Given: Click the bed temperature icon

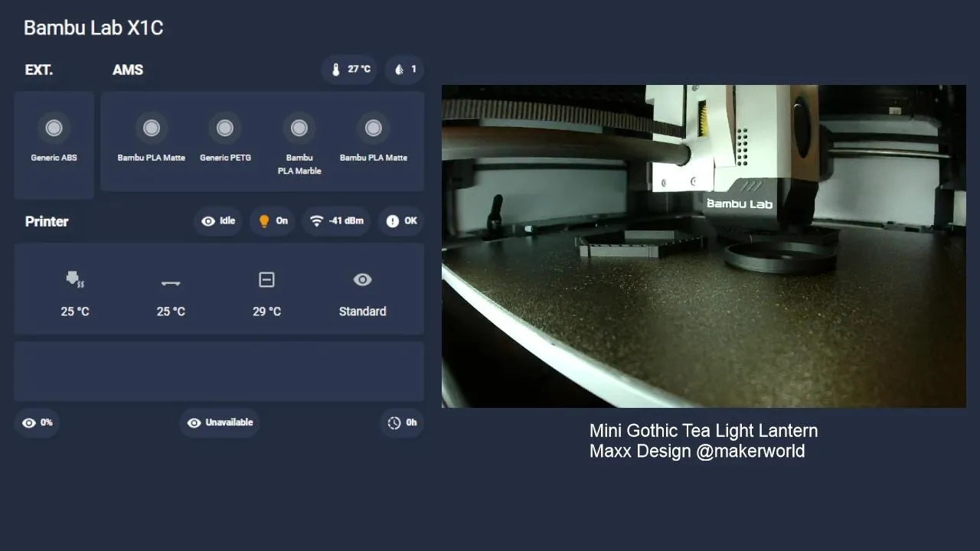Looking at the screenshot, I should [x=171, y=282].
